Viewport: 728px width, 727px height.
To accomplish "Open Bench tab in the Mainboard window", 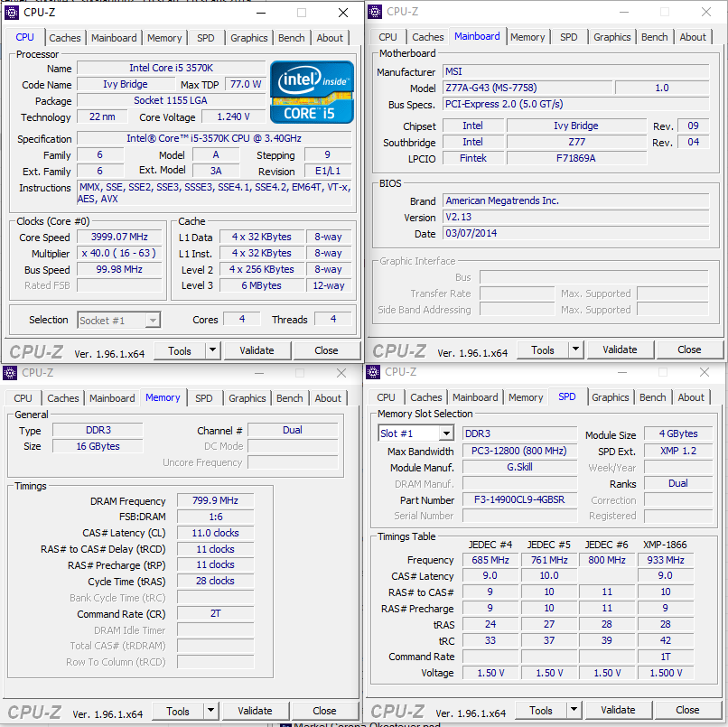I will pos(655,37).
